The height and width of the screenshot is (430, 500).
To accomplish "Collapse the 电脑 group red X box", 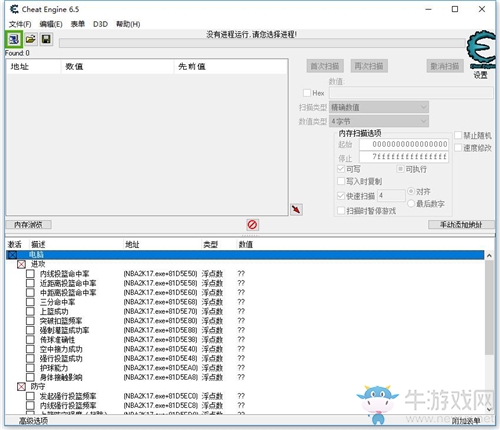I will pyautogui.click(x=12, y=255).
